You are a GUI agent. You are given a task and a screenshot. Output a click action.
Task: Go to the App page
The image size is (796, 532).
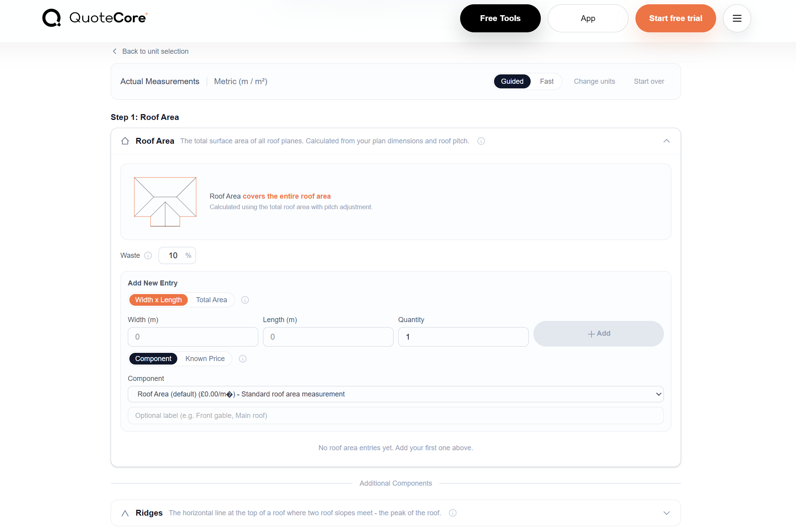pyautogui.click(x=588, y=18)
